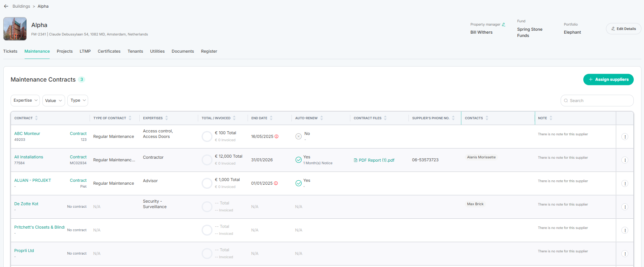Open All Installations supplier link
Image resolution: width=644 pixels, height=267 pixels.
[x=29, y=157]
